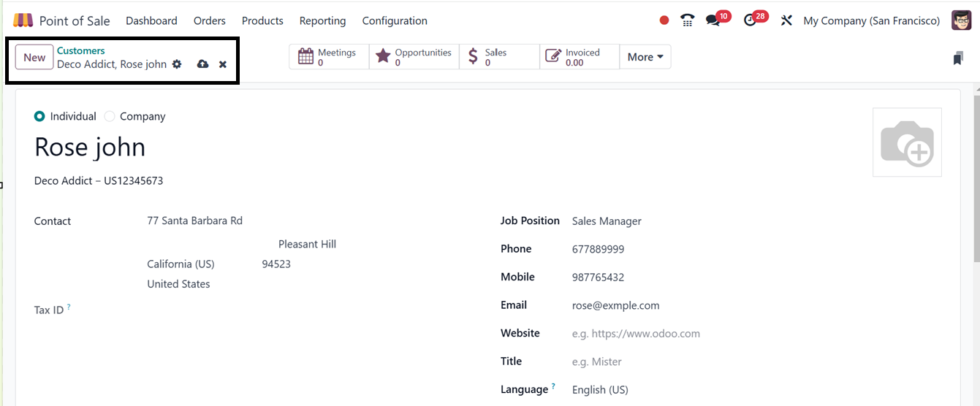Open the chat messages icon with badge 10

pos(713,20)
